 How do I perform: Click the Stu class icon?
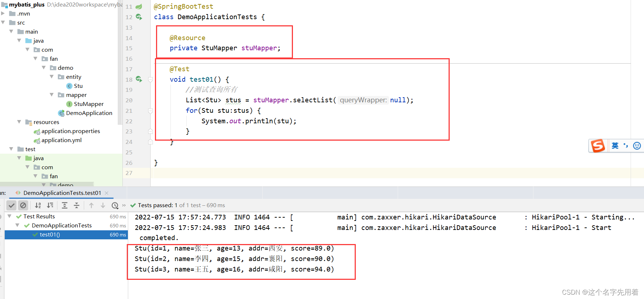click(x=69, y=86)
